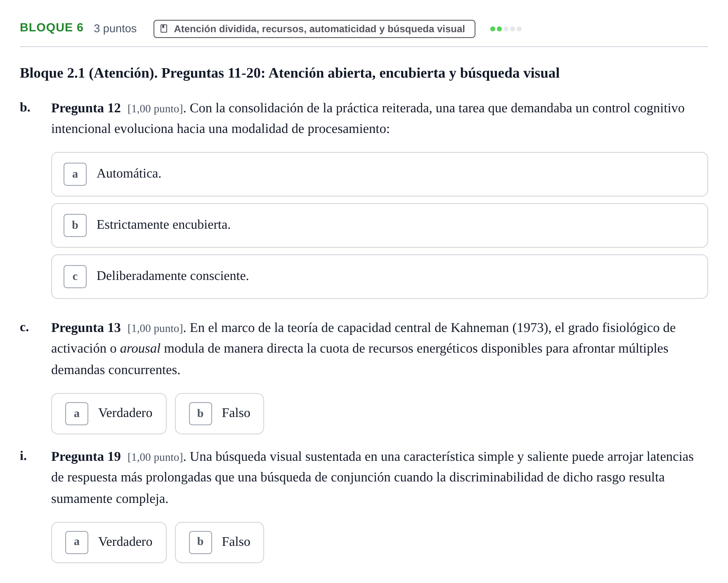Select answer 'Automática' for Pregunta 12
Screen dimensions: 728x583
click(x=379, y=174)
